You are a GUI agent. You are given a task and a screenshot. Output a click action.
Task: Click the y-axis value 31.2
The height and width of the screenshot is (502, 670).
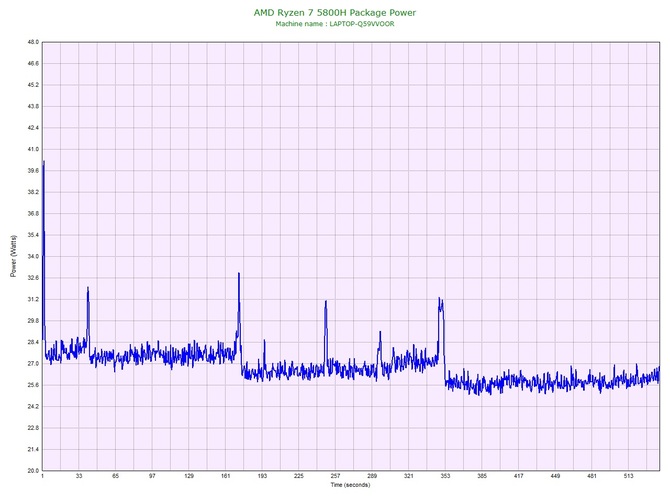tap(33, 299)
